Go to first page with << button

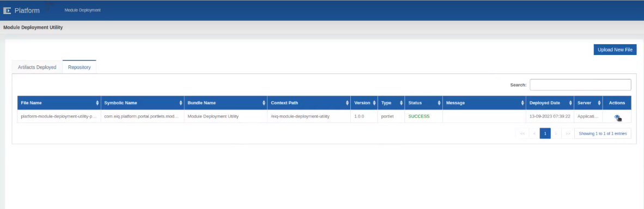tap(523, 133)
